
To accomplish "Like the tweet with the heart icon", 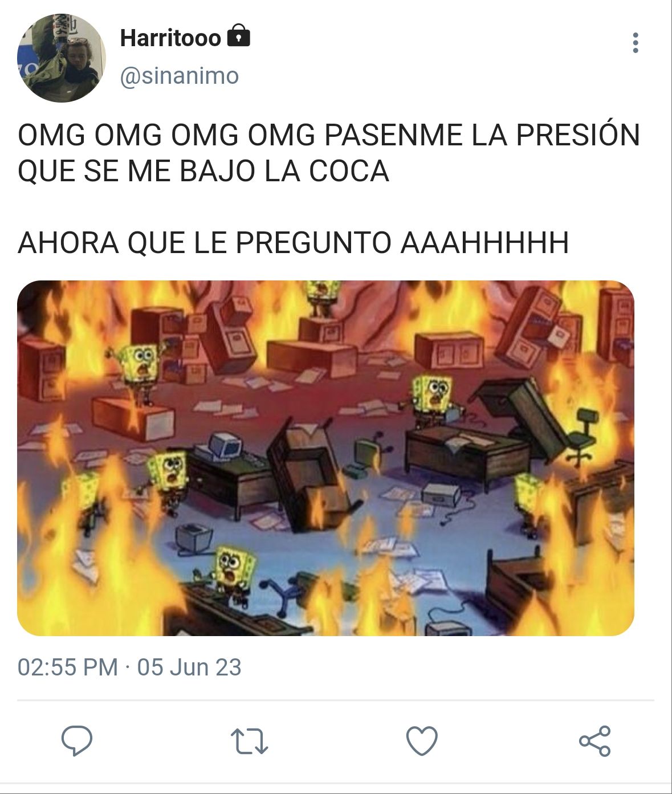I will pos(422,741).
